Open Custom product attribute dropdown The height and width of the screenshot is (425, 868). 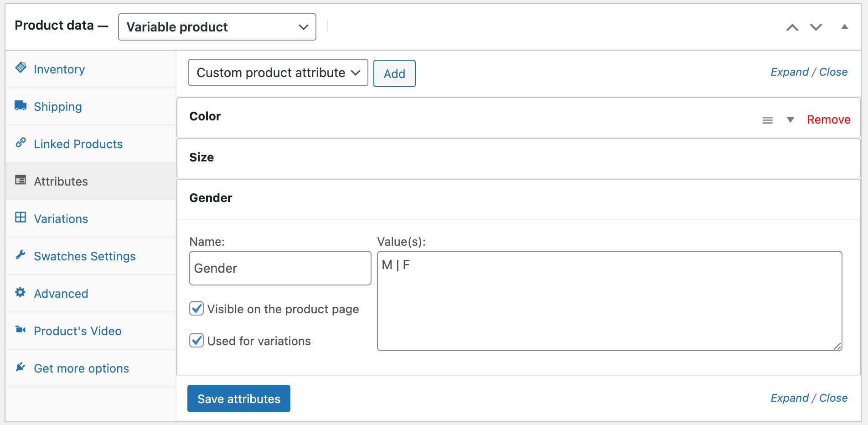(x=278, y=73)
